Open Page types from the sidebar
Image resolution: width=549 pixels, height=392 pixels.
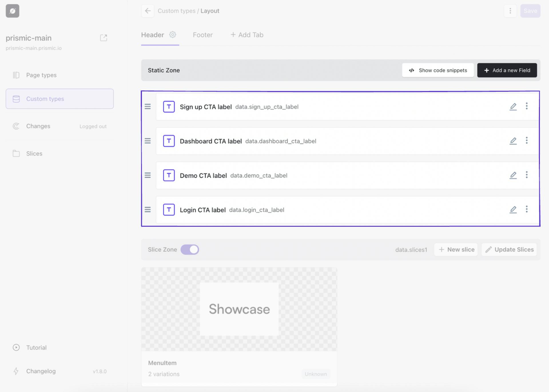point(41,75)
